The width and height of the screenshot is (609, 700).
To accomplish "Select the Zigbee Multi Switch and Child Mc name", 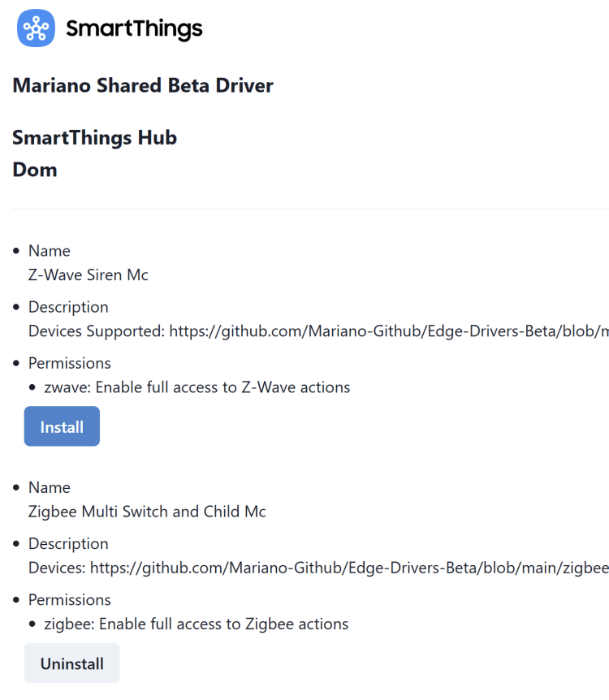I will [x=147, y=511].
